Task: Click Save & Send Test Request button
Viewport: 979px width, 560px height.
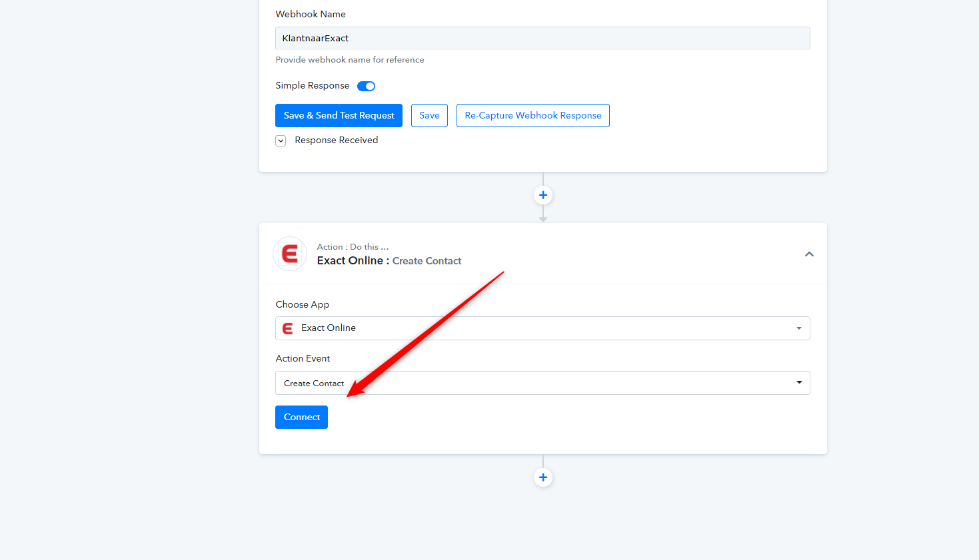Action: (339, 115)
